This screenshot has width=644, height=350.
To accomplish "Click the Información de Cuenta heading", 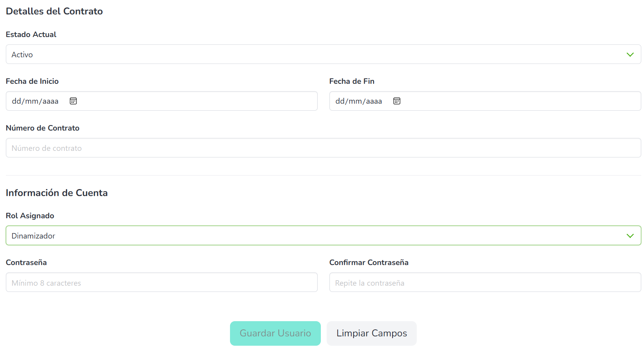I will pos(57,193).
